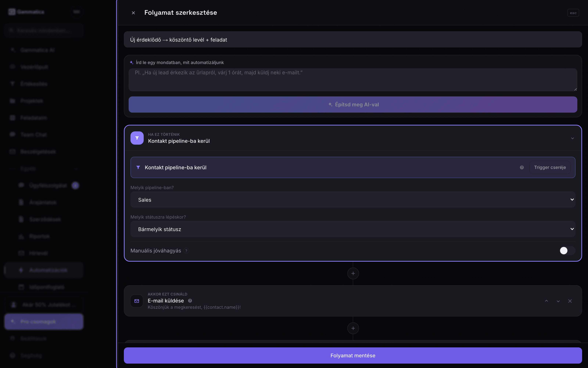Open the Melyik pipeline-ban Sales dropdown
Screen dimensions: 588x368
[x=353, y=200]
